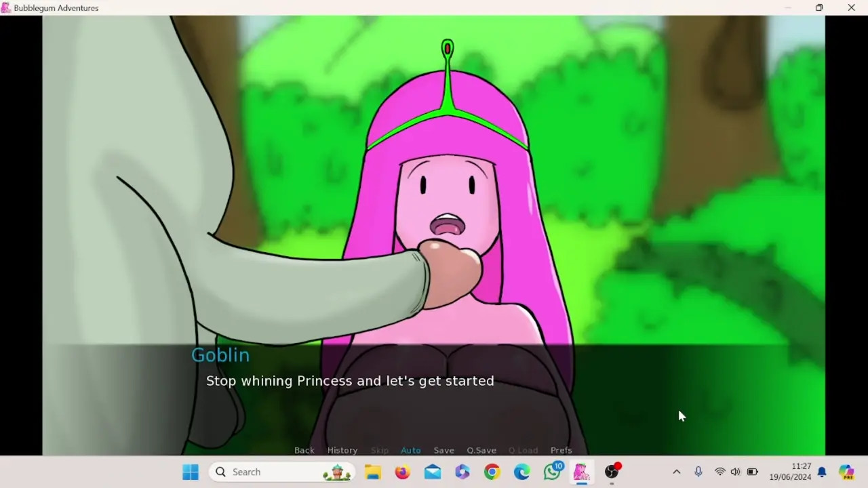This screenshot has width=868, height=488.
Task: Open the OBS recording app icon
Action: (612, 471)
